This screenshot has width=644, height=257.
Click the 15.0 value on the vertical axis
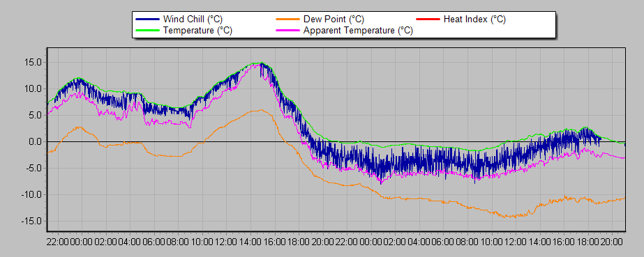[x=33, y=62]
